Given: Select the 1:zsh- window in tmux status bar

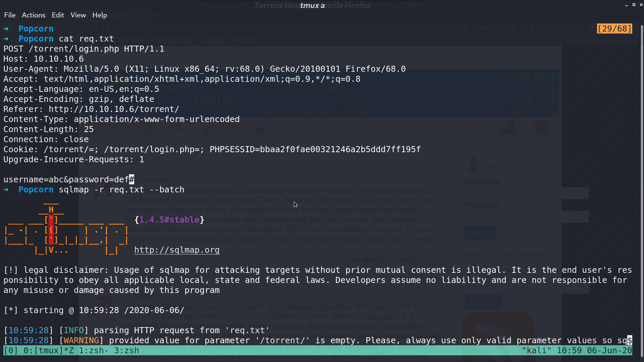Looking at the screenshot, I should point(94,351).
